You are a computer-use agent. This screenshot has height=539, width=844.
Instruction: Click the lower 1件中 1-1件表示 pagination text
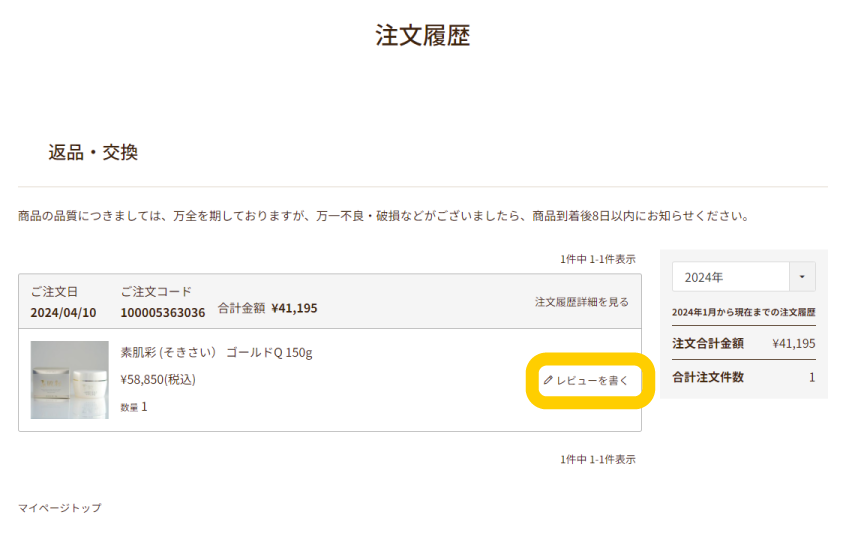pos(597,459)
